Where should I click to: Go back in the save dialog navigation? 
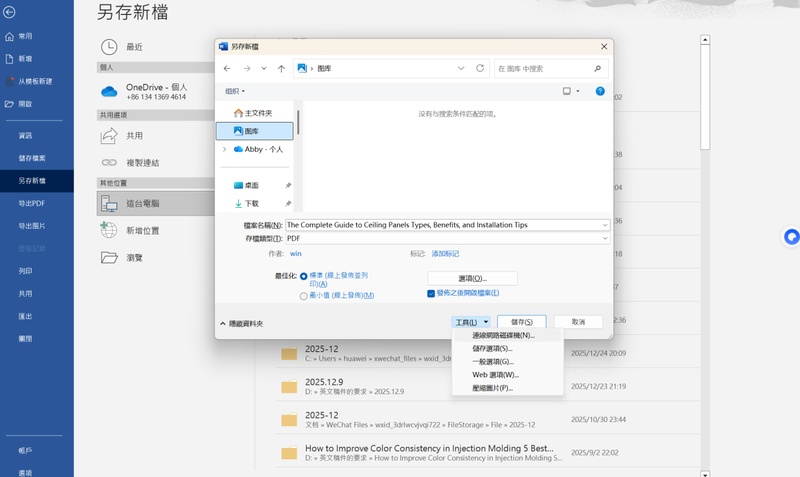coord(227,68)
